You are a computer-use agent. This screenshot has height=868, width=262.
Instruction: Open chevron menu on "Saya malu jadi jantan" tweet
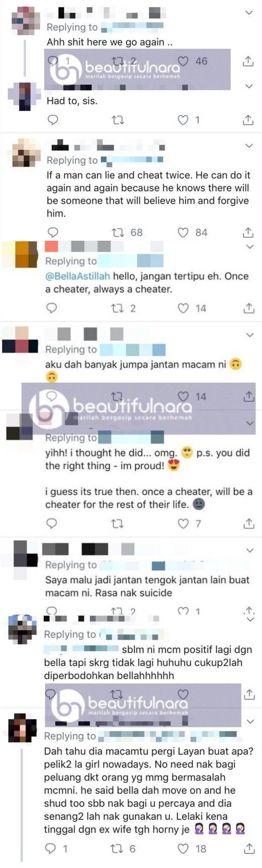pos(251,550)
